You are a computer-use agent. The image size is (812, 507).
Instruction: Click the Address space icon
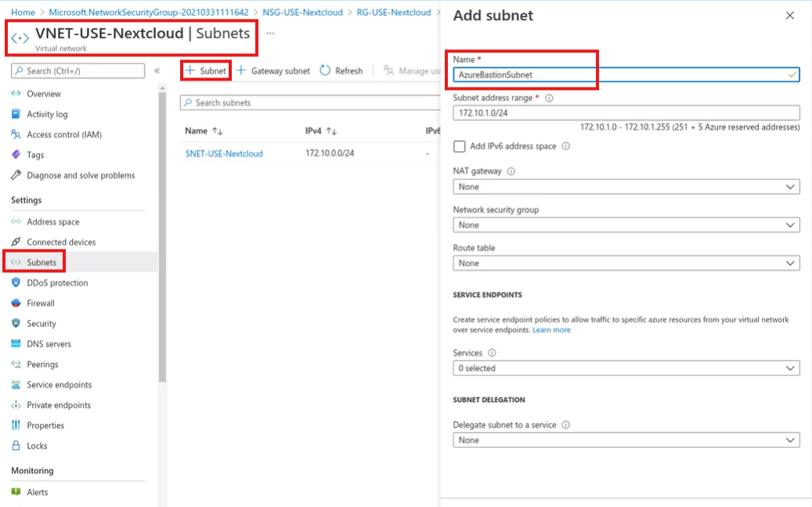click(x=16, y=221)
